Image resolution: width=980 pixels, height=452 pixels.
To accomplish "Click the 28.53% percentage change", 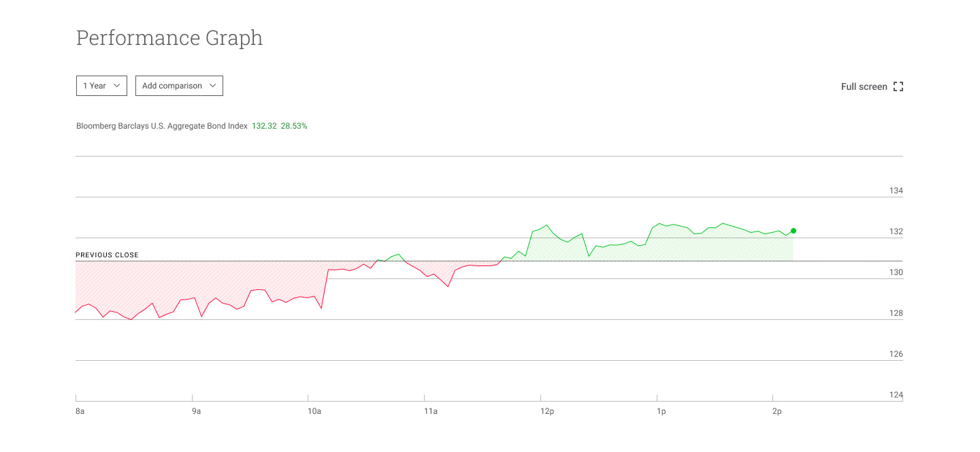I will (x=294, y=126).
